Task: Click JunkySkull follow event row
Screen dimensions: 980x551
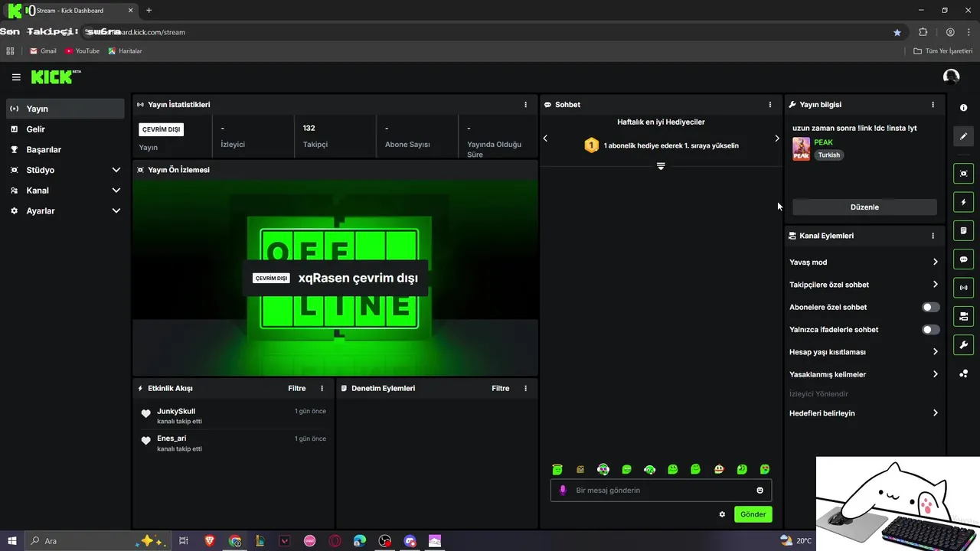Action: [x=234, y=416]
